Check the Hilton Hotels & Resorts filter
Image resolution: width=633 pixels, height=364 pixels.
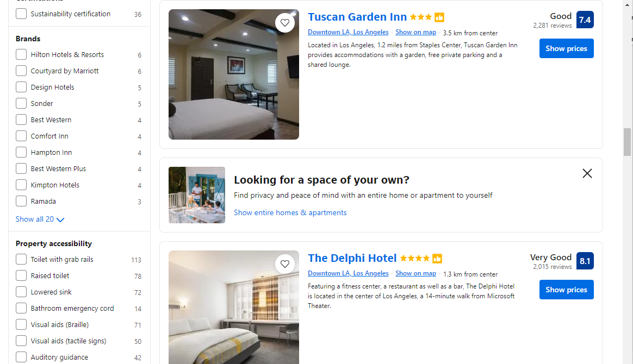point(21,54)
